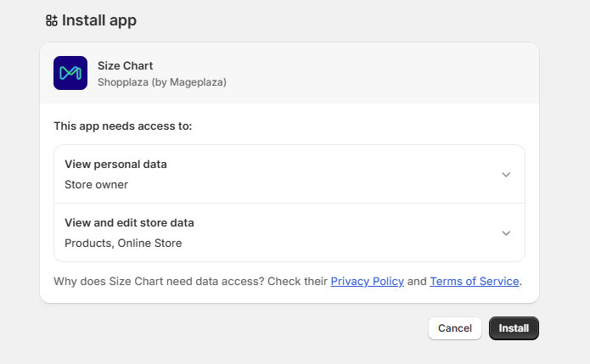Click the Install app grid icon

point(52,20)
